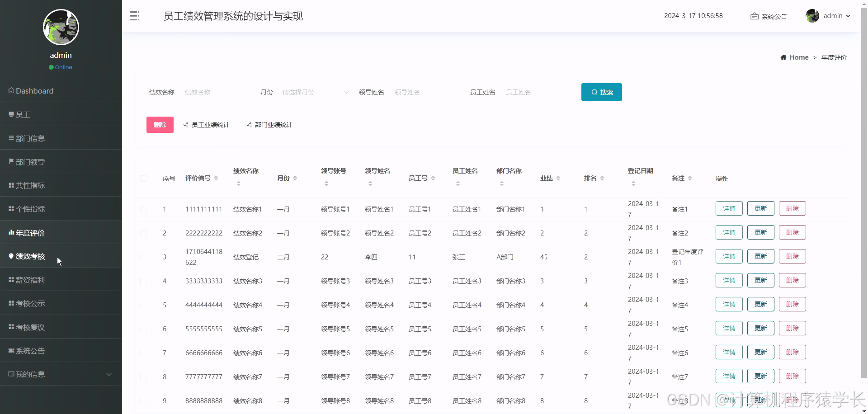Sort by 评价编号 column arrows
Image resolution: width=868 pixels, height=414 pixels.
tap(216, 178)
